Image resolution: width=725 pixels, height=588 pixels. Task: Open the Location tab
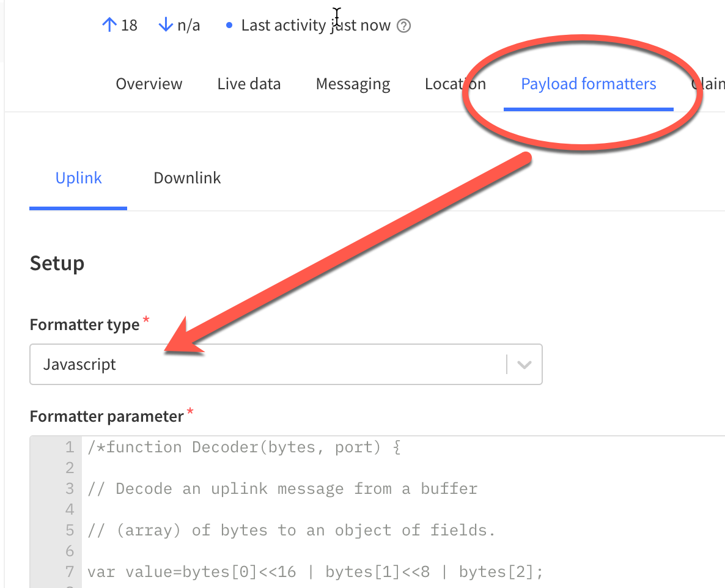click(x=455, y=84)
